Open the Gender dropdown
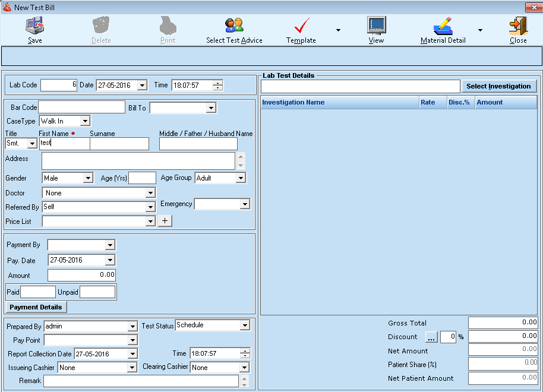Image resolution: width=543 pixels, height=392 pixels. click(x=89, y=178)
